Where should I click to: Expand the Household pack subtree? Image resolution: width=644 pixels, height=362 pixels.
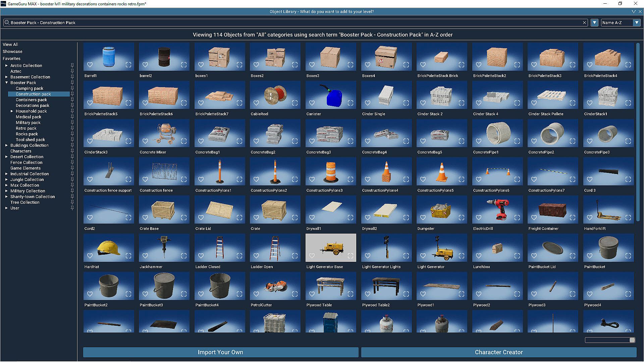(12, 111)
